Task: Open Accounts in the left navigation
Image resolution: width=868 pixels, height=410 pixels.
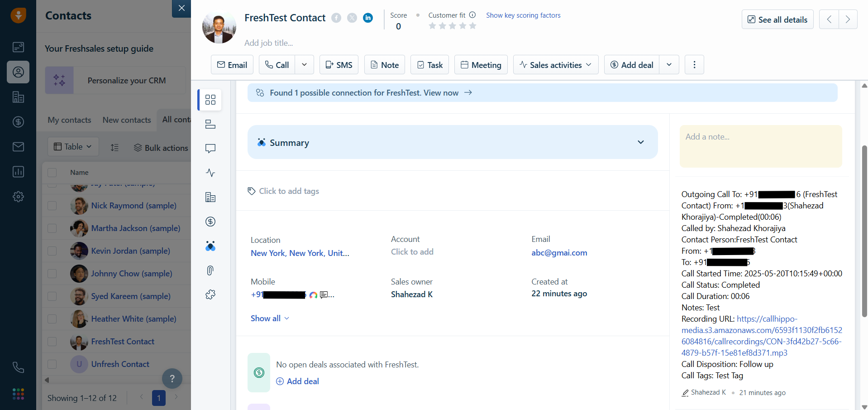Action: point(18,97)
